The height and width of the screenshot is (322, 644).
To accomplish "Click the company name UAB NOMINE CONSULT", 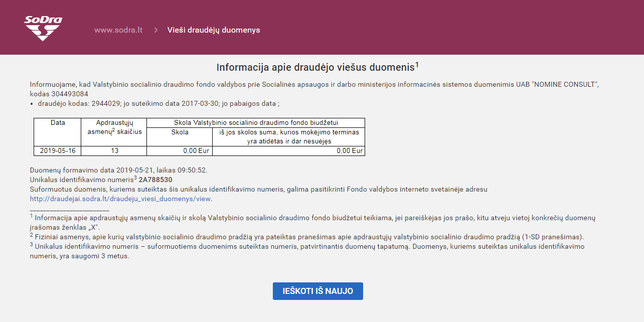I will tap(557, 84).
